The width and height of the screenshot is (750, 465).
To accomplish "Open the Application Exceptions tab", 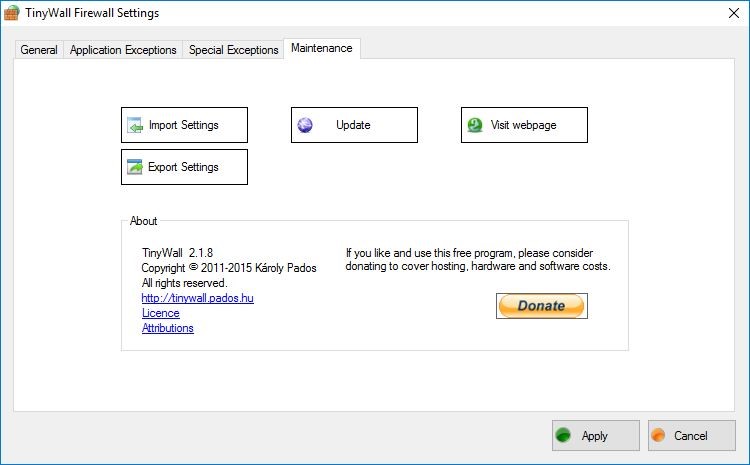I will click(123, 50).
